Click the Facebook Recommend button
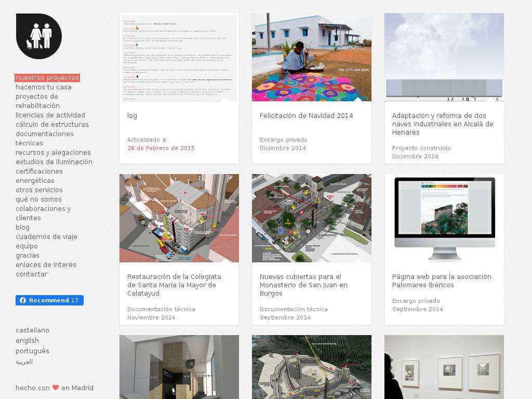This screenshot has height=399, width=532. pyautogui.click(x=49, y=300)
